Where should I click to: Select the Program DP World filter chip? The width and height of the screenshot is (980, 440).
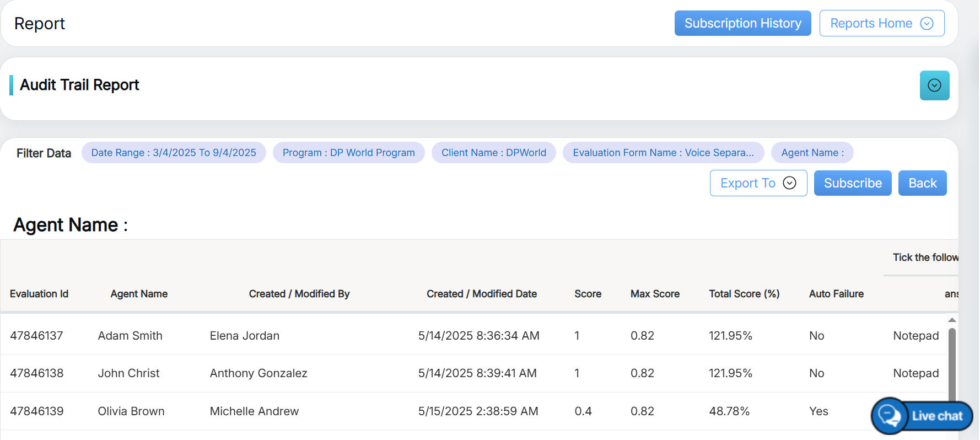coord(348,153)
